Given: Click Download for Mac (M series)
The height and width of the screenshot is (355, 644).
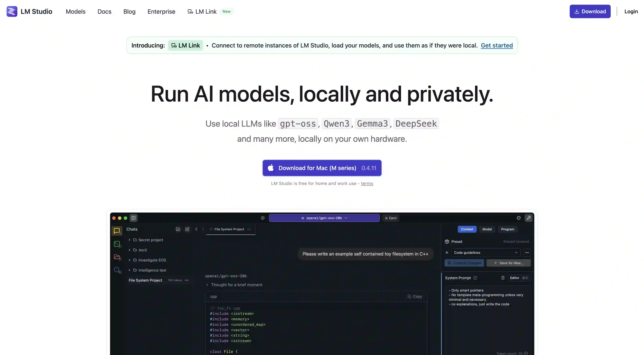Looking at the screenshot, I should pyautogui.click(x=322, y=168).
